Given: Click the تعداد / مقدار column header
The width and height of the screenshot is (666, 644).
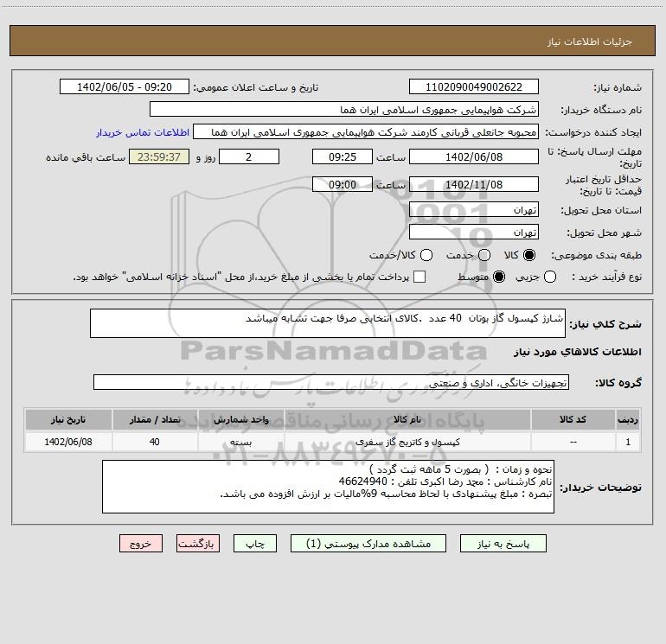Looking at the screenshot, I should pyautogui.click(x=155, y=419).
